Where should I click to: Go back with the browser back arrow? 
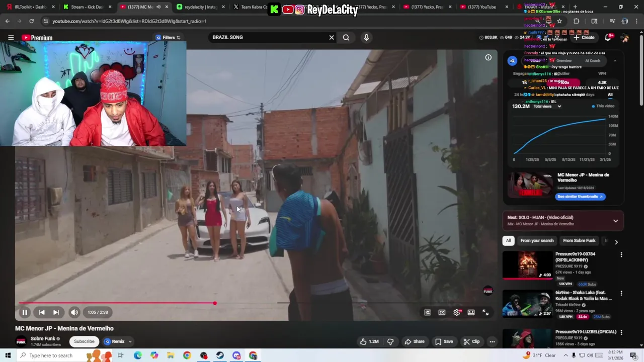pos(7,21)
